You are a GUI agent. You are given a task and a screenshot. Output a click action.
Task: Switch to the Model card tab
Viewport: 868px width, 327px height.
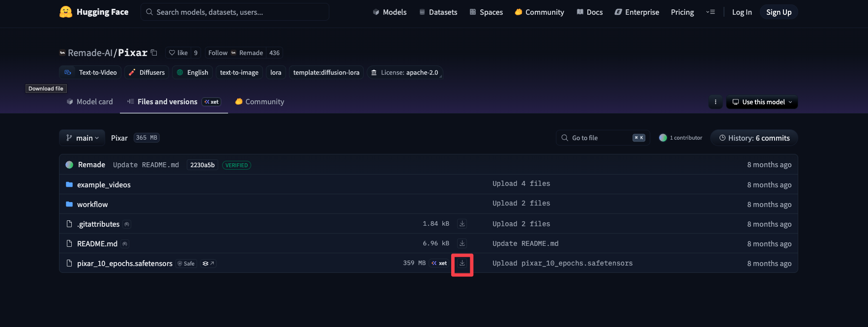[x=89, y=102]
